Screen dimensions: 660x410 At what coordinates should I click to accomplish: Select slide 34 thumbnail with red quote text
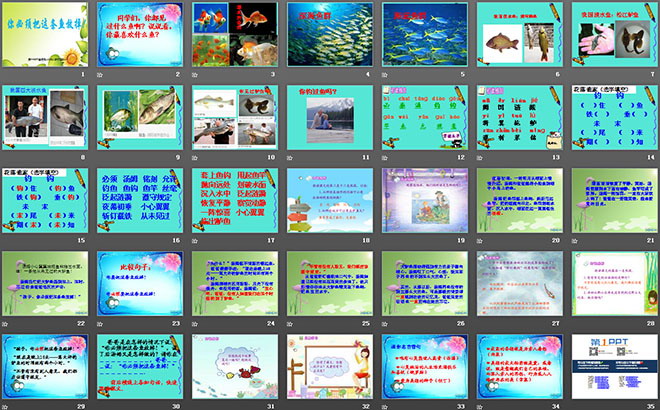click(520, 367)
